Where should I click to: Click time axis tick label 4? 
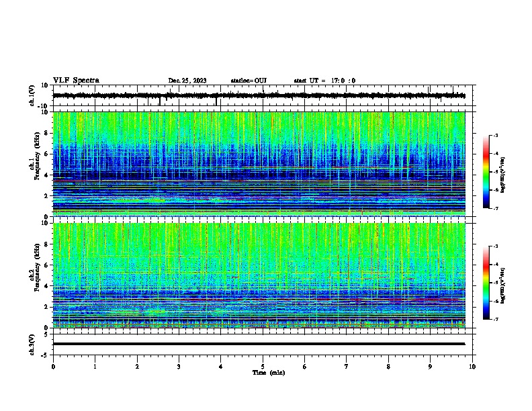(x=221, y=367)
